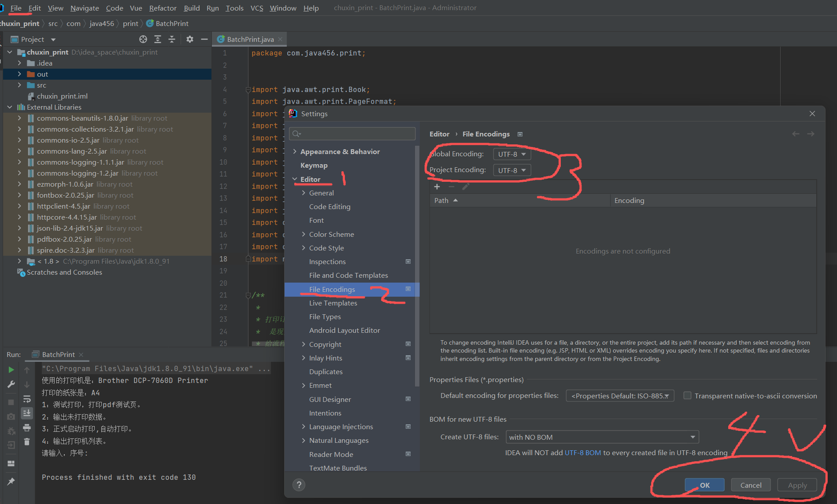Expand the Code Style settings node
The image size is (837, 504).
click(304, 248)
